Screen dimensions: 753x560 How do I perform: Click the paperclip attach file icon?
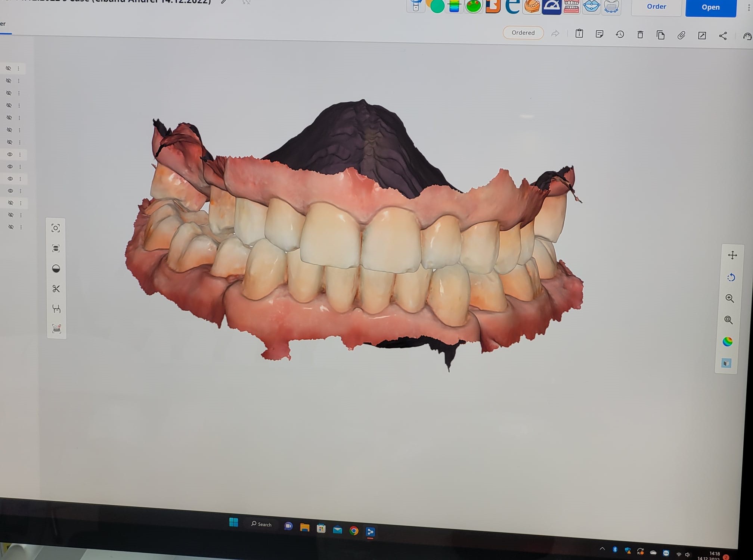pyautogui.click(x=681, y=35)
